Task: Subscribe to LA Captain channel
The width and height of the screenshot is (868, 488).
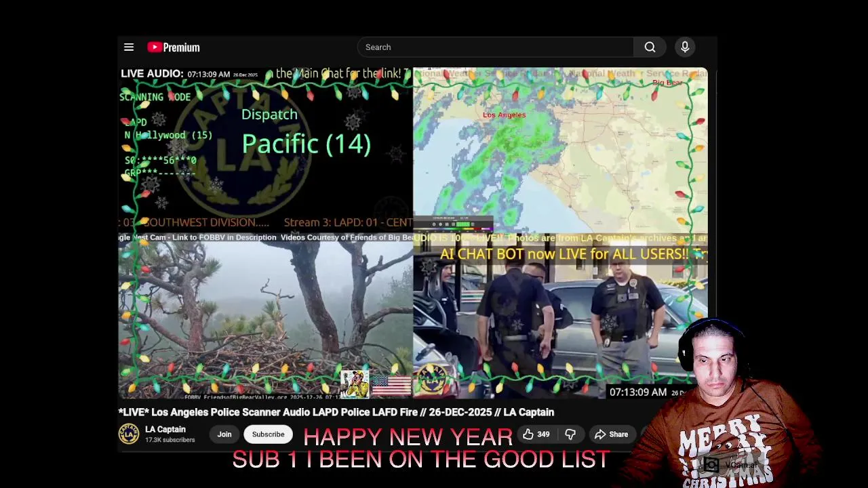Action: point(268,434)
